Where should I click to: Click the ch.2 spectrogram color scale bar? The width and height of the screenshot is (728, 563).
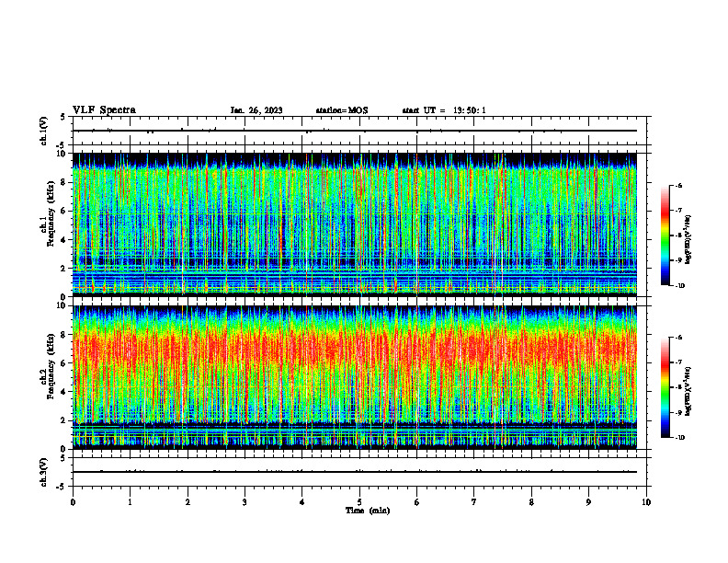(x=665, y=387)
